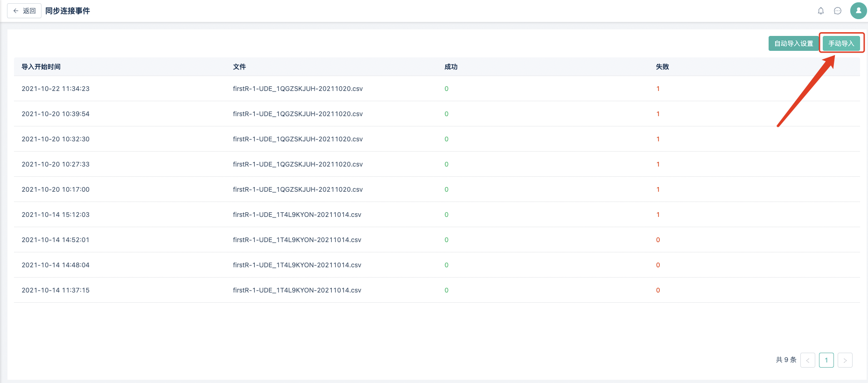Image resolution: width=868 pixels, height=383 pixels.
Task: Click the success count in the 14:48:04 row
Action: tap(447, 265)
